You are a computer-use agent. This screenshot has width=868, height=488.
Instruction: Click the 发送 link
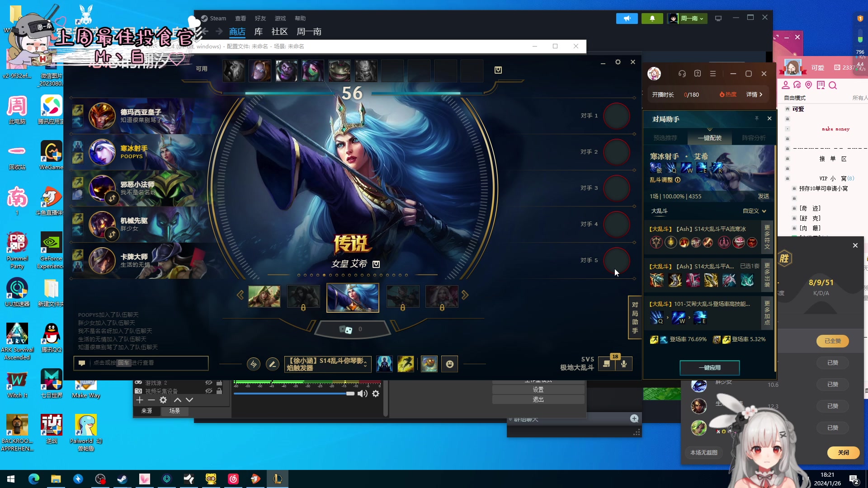(764, 196)
